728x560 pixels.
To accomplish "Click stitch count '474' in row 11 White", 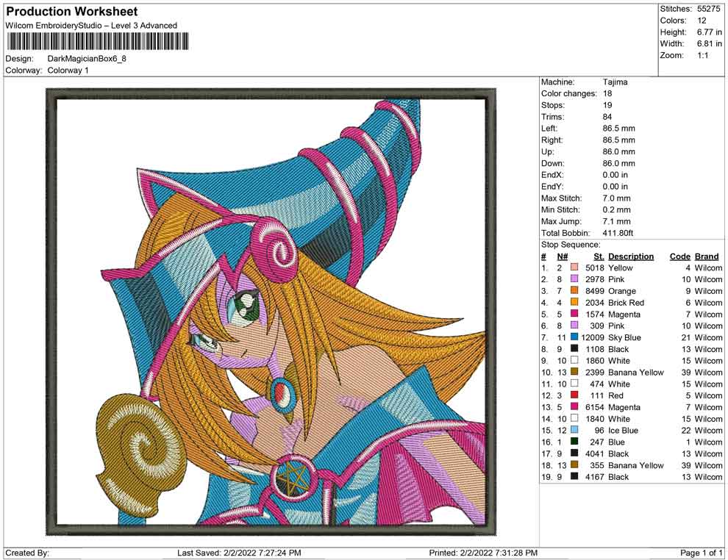I will tap(597, 384).
